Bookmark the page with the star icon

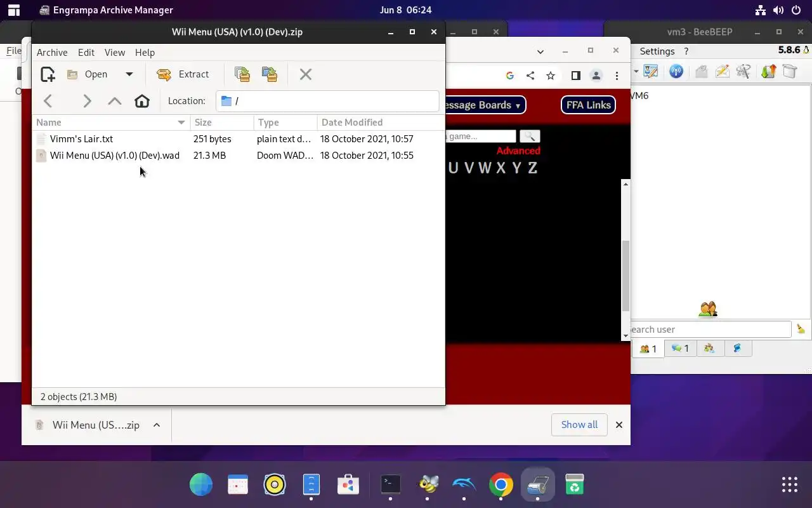pyautogui.click(x=551, y=76)
